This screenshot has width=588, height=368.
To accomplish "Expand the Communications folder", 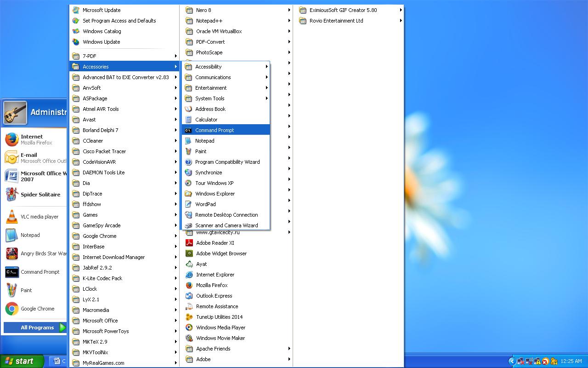I will pos(226,77).
